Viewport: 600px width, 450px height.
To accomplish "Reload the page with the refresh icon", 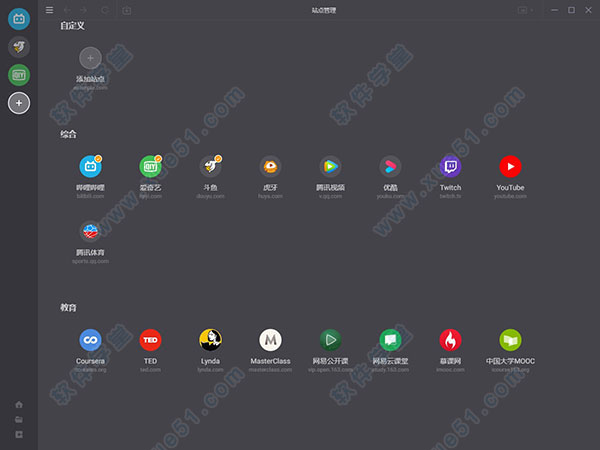I will click(105, 10).
